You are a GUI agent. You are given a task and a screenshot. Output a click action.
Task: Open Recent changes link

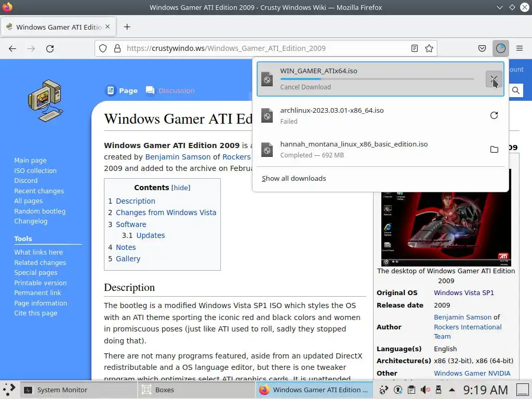coord(39,191)
